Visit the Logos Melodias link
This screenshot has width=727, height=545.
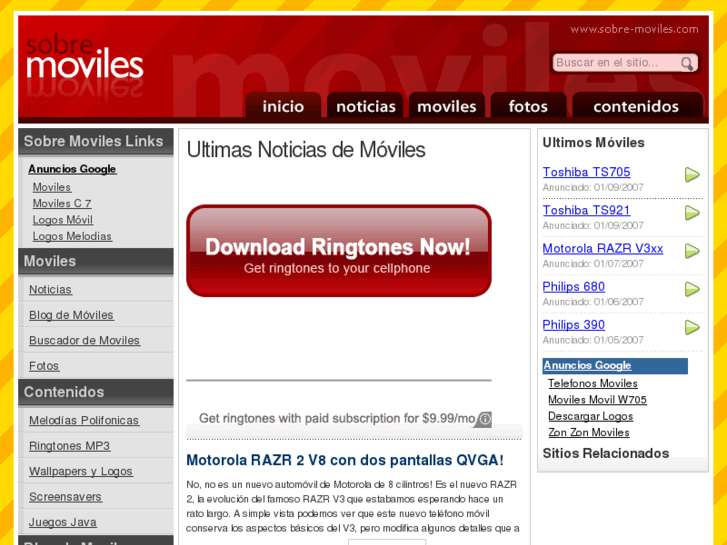pyautogui.click(x=72, y=237)
